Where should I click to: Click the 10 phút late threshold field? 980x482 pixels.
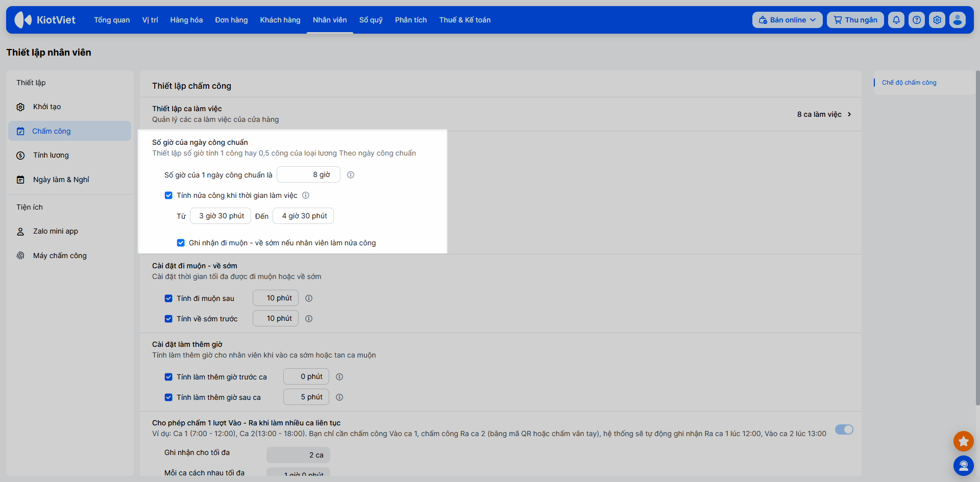click(x=276, y=298)
